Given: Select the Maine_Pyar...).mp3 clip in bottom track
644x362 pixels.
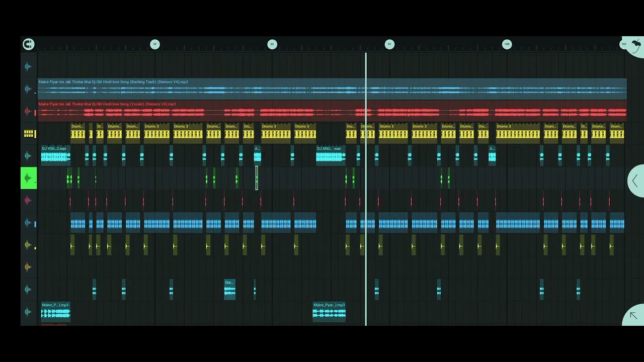Looking at the screenshot, I should (x=329, y=311).
